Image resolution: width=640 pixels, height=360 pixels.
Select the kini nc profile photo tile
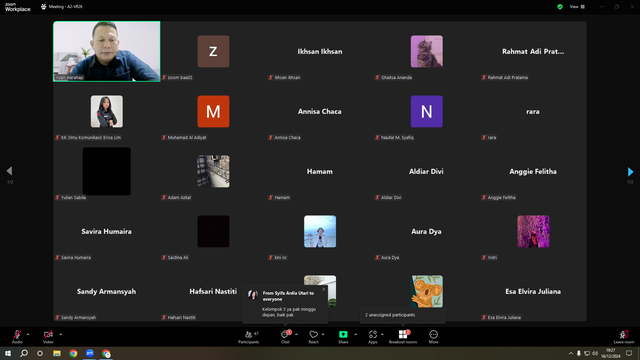(x=320, y=231)
